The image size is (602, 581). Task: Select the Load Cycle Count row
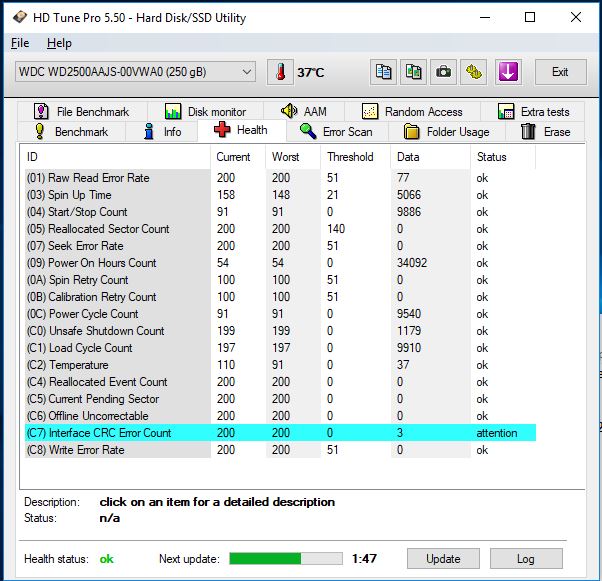280,348
